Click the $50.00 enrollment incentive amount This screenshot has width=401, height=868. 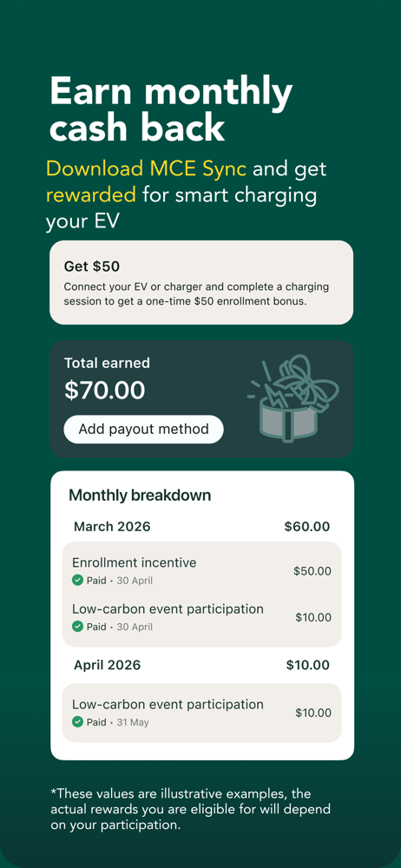click(312, 571)
